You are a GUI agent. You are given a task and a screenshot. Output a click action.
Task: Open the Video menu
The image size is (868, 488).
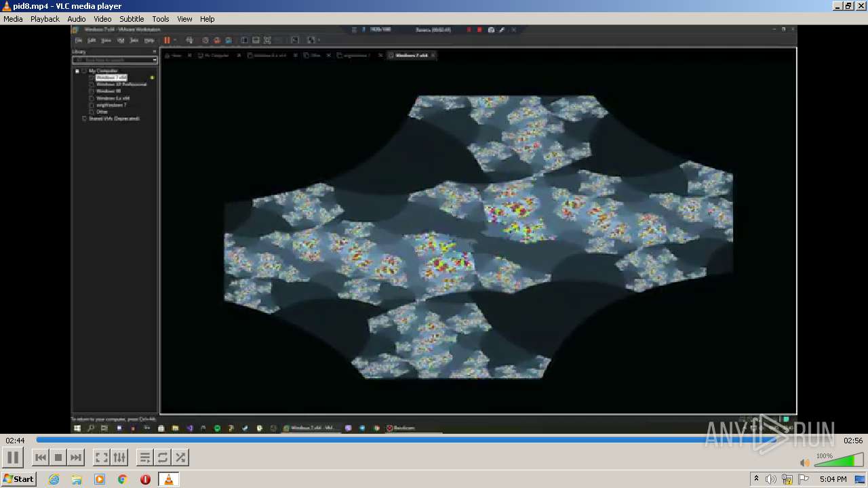pyautogui.click(x=102, y=19)
